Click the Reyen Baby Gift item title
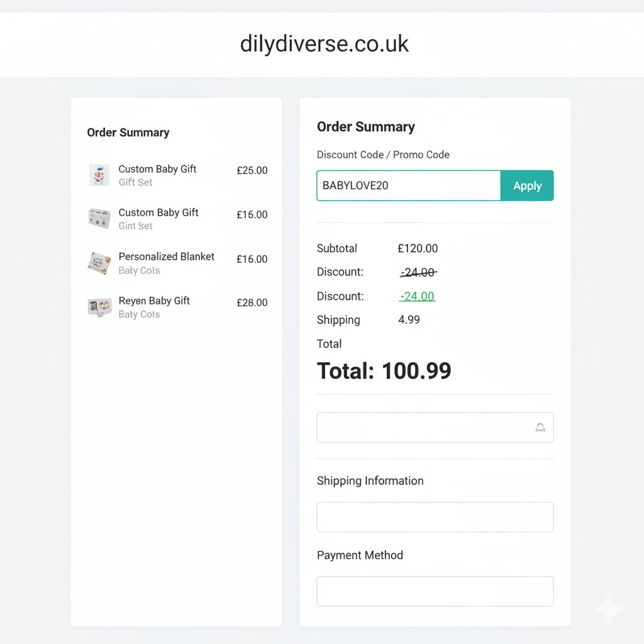 154,301
